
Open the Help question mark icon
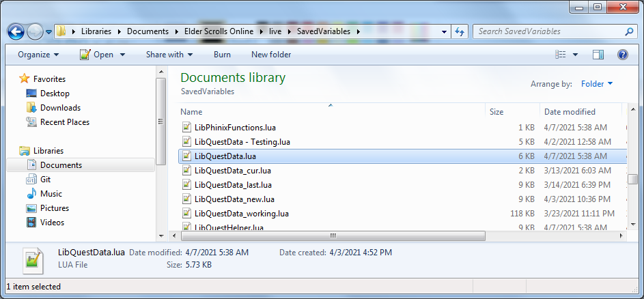pos(622,55)
